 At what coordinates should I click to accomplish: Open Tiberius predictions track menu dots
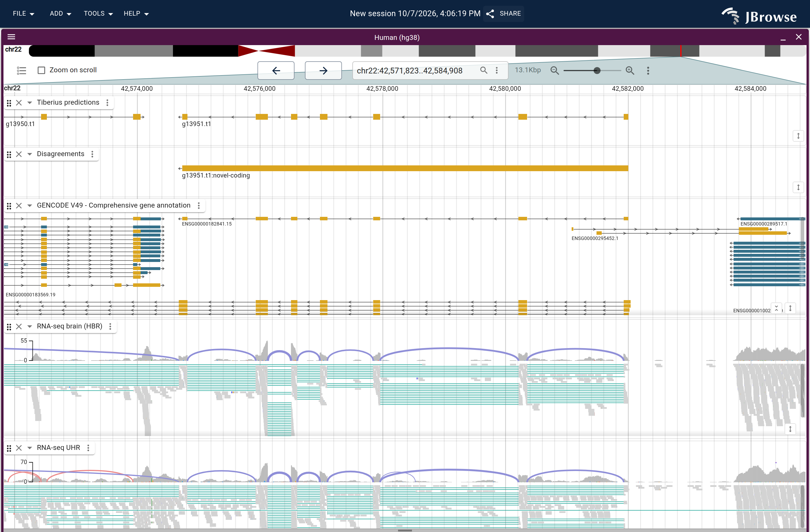(x=108, y=103)
